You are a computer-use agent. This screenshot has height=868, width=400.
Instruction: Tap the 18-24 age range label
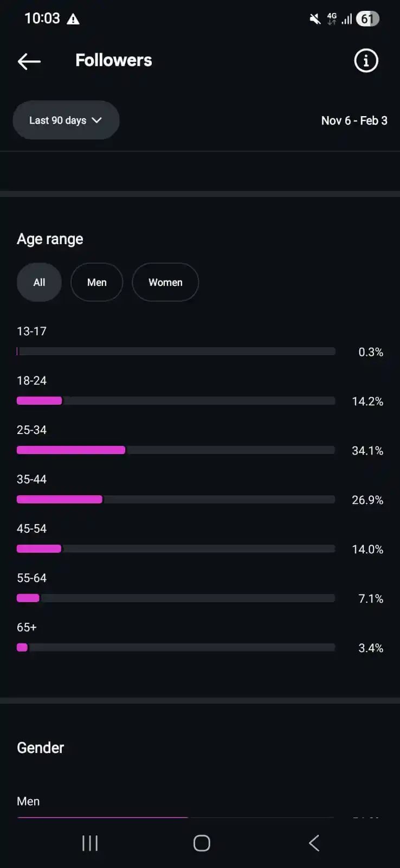[32, 380]
